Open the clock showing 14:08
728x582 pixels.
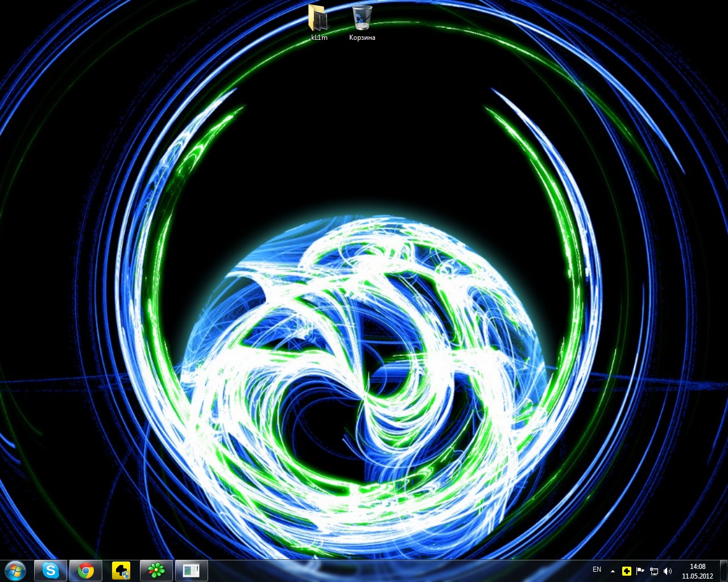tap(697, 571)
